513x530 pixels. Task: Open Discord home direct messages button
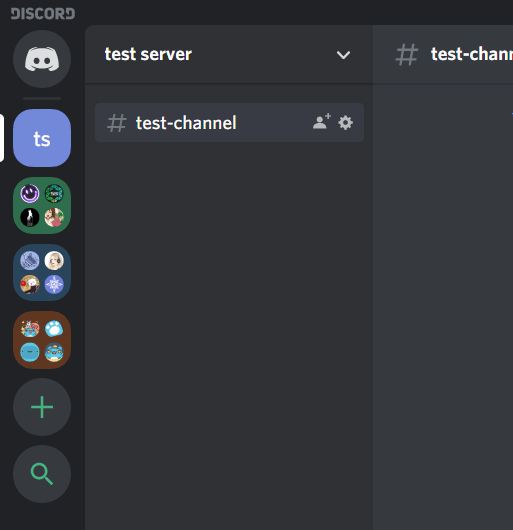[42, 59]
